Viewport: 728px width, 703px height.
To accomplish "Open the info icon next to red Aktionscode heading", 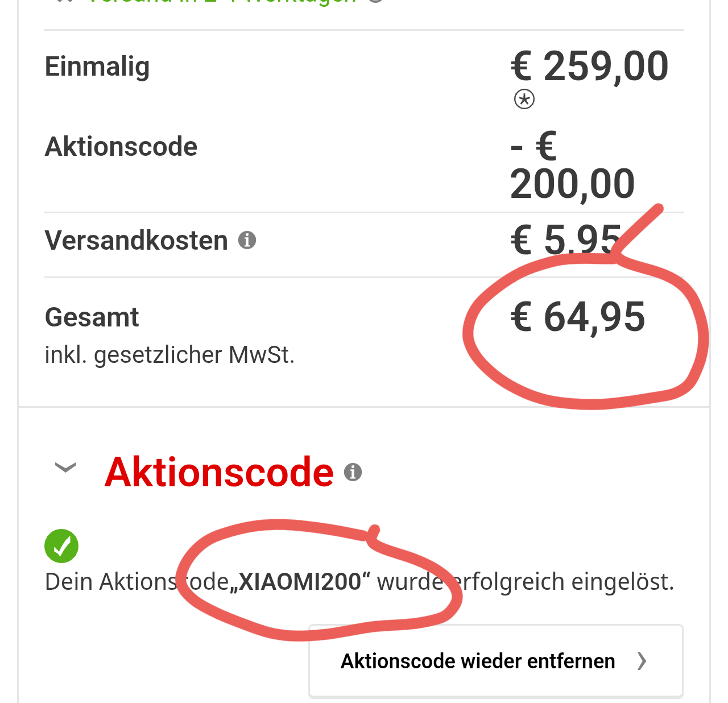I will (x=353, y=472).
